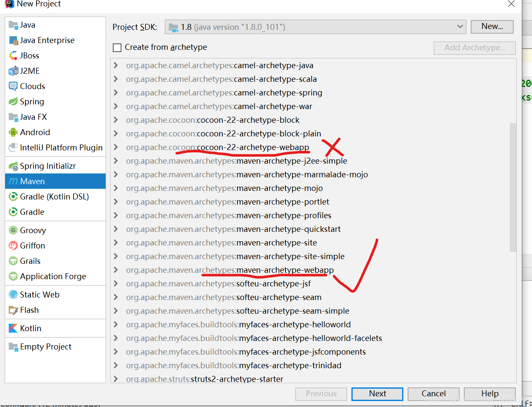Click the Java Enterprise icon

(13, 40)
